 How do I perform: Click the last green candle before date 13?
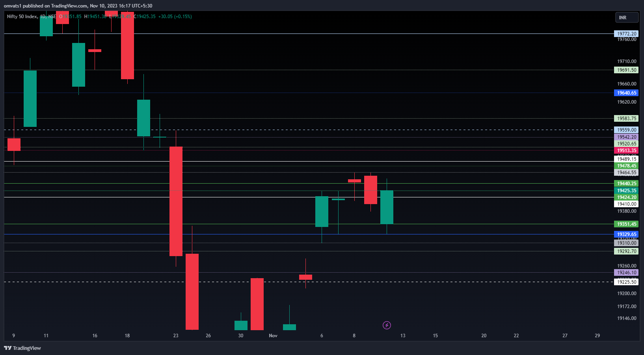click(387, 207)
